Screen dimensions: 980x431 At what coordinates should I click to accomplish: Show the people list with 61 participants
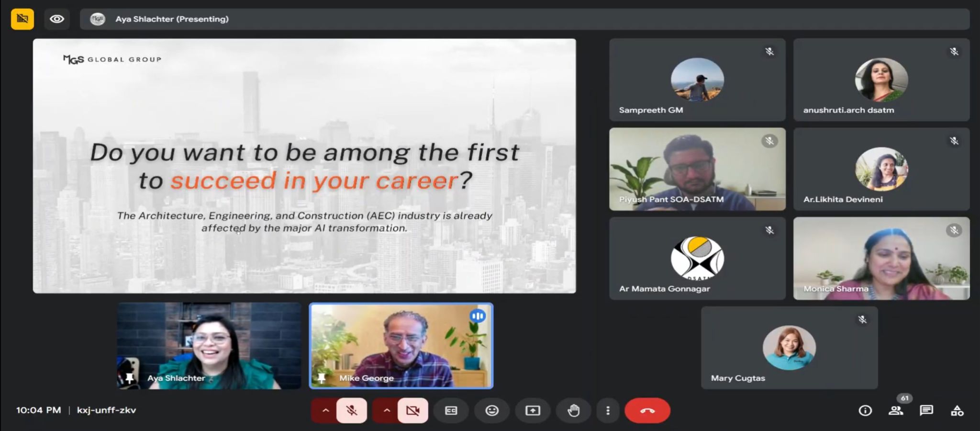[896, 410]
